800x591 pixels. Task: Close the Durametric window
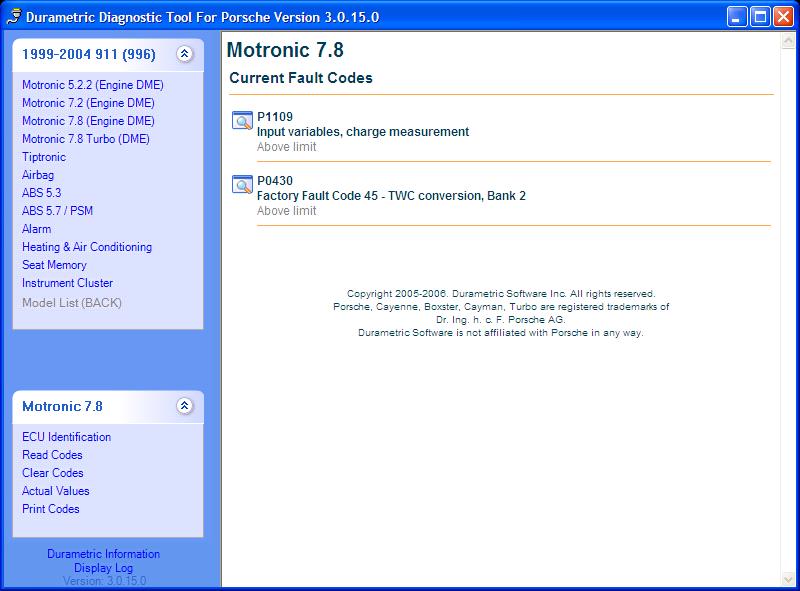click(783, 17)
